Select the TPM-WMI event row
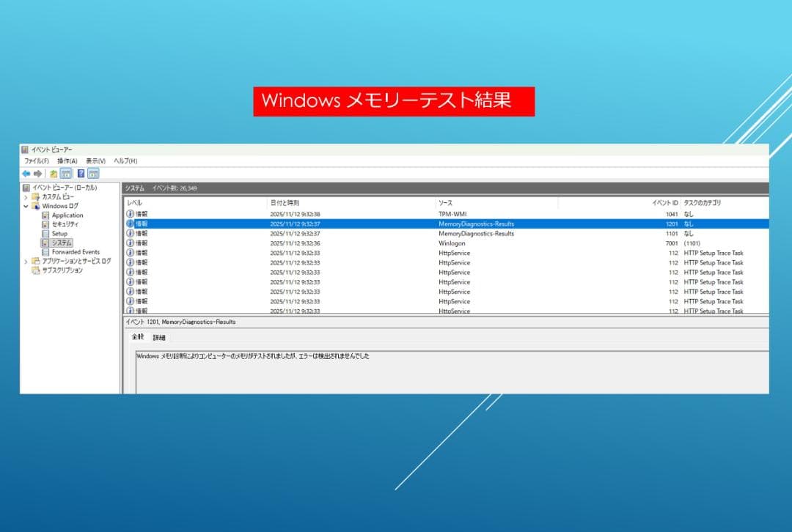This screenshot has width=792, height=532. point(367,215)
